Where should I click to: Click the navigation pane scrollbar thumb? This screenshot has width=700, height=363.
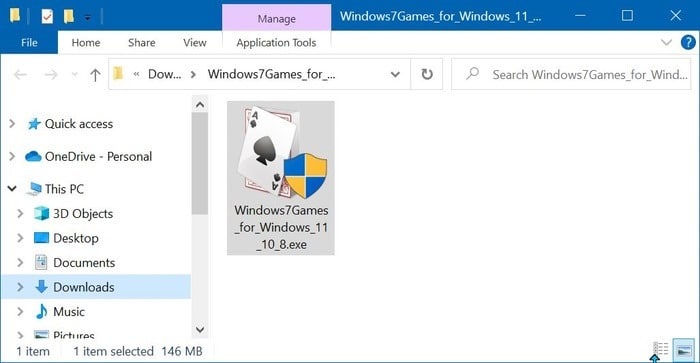(x=200, y=164)
